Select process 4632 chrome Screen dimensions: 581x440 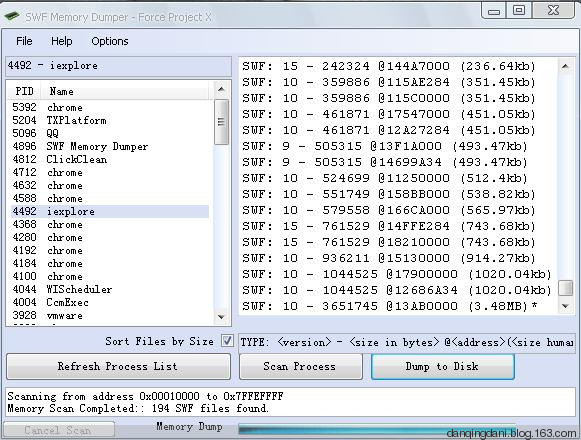110,185
